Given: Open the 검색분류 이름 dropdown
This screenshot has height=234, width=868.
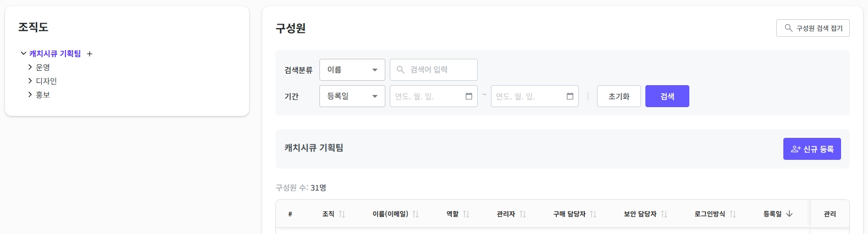Looking at the screenshot, I should (x=352, y=70).
